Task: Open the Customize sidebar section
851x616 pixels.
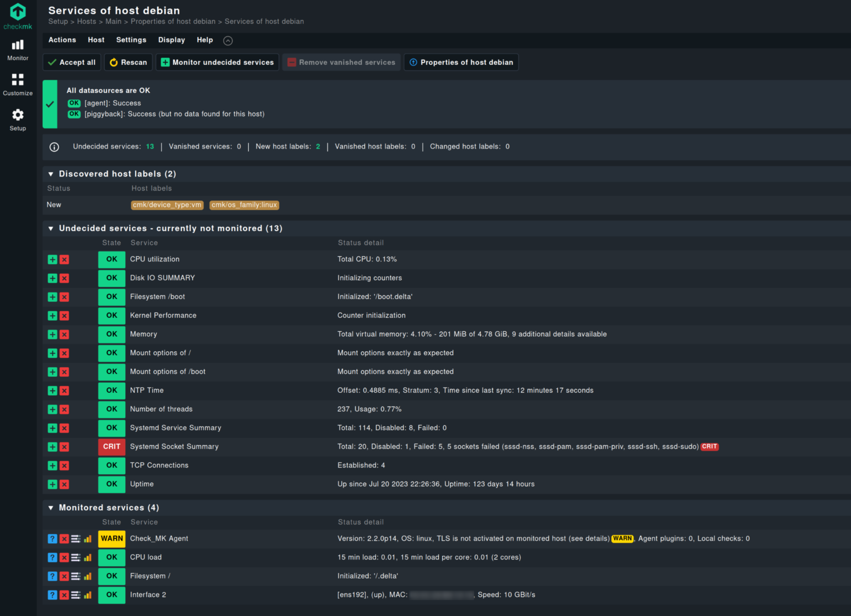Action: pyautogui.click(x=18, y=84)
